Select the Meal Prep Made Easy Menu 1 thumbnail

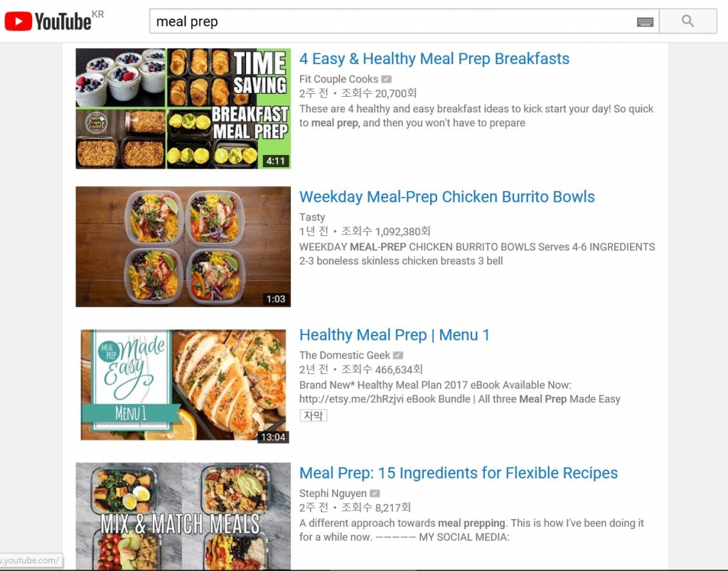(183, 385)
